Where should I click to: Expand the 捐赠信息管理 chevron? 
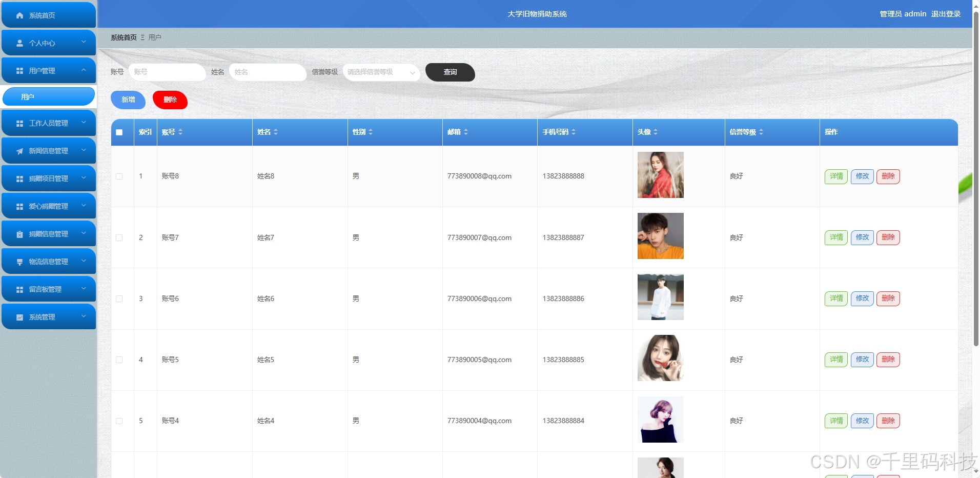(x=84, y=233)
